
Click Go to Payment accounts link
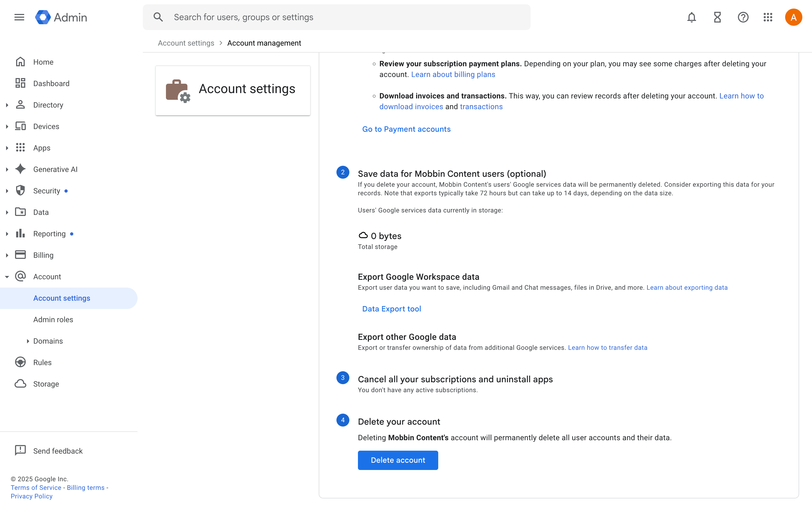tap(406, 129)
